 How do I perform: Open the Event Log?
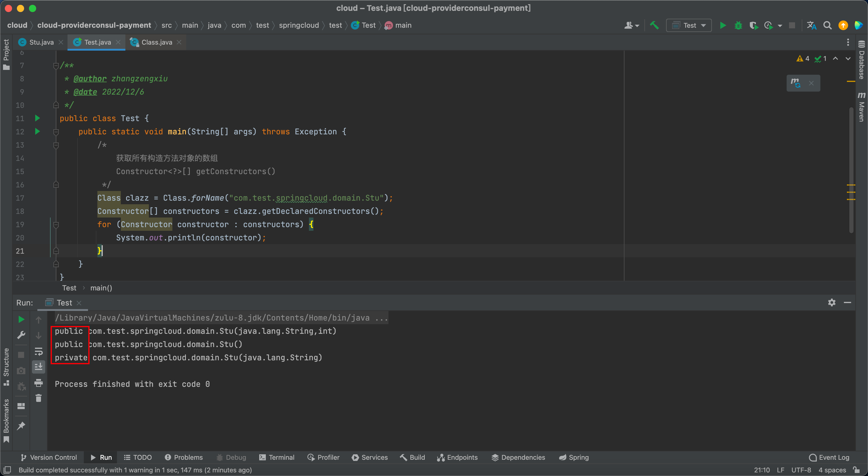tap(829, 457)
